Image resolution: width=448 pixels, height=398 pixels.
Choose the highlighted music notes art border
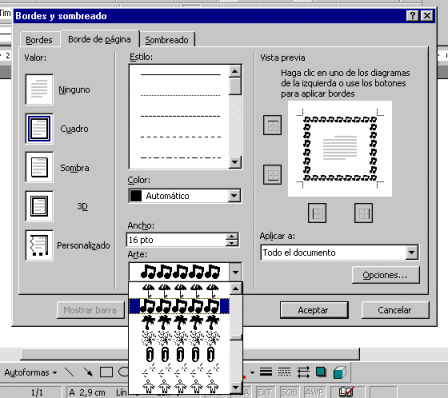[180, 306]
